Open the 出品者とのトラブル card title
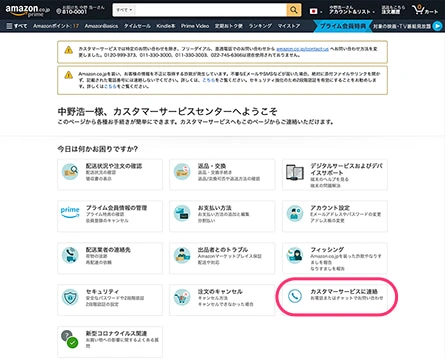This screenshot has width=445, height=360. (x=223, y=249)
